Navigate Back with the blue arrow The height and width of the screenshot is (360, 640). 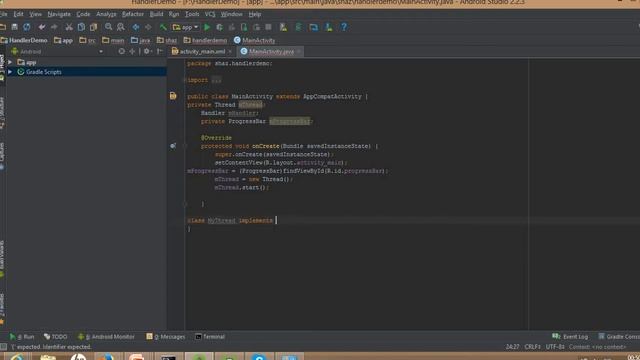tap(136, 27)
